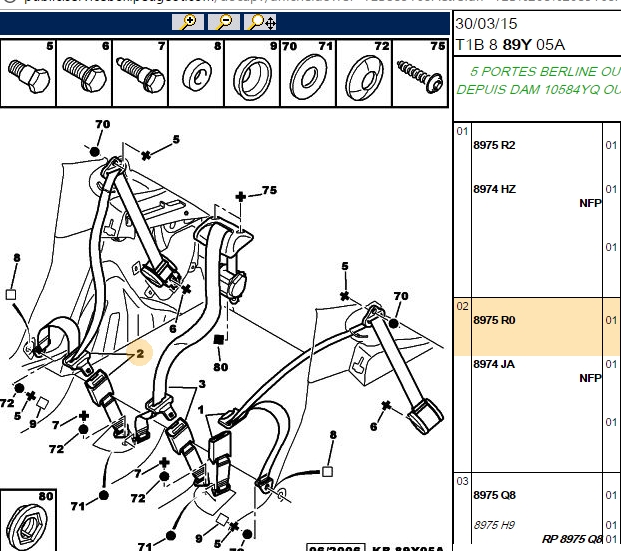This screenshot has width=621, height=551.
Task: Select ring washer thumbnail number 9
Action: tap(252, 73)
